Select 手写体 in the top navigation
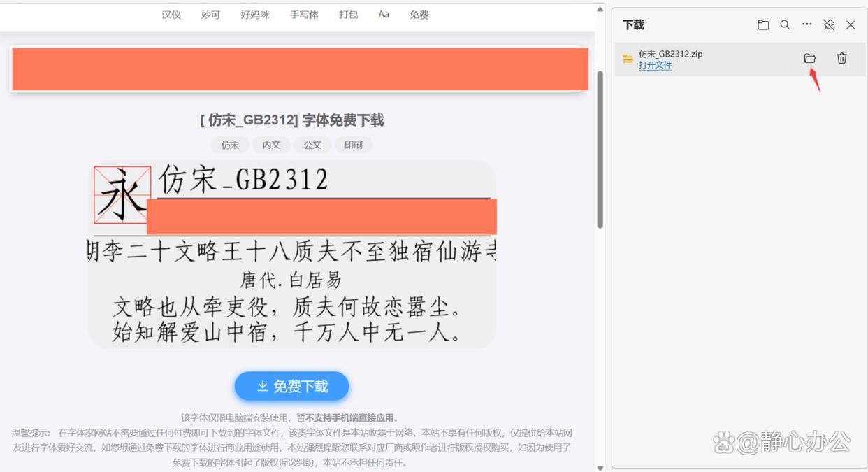 [x=304, y=14]
